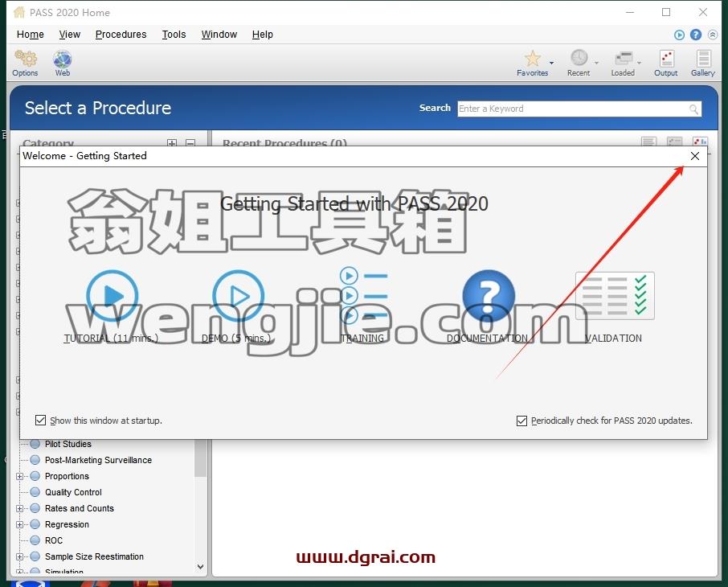Open the Tools menu

174,35
